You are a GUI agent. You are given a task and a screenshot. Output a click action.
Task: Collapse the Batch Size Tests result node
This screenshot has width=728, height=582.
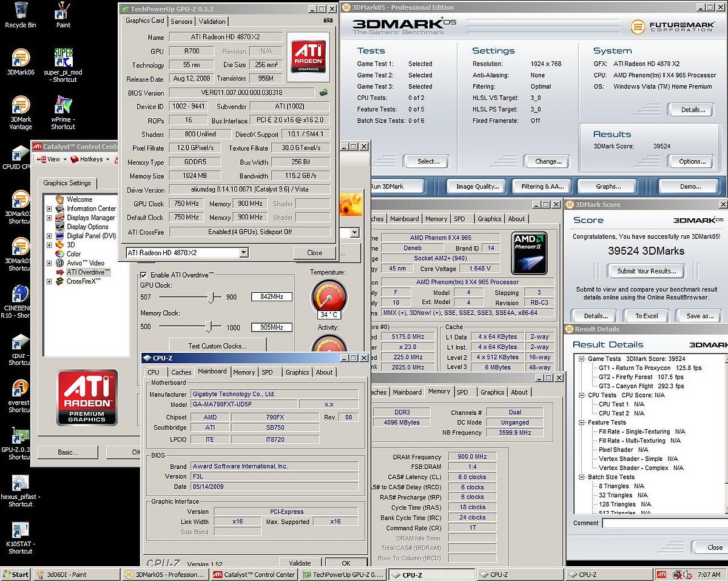582,477
